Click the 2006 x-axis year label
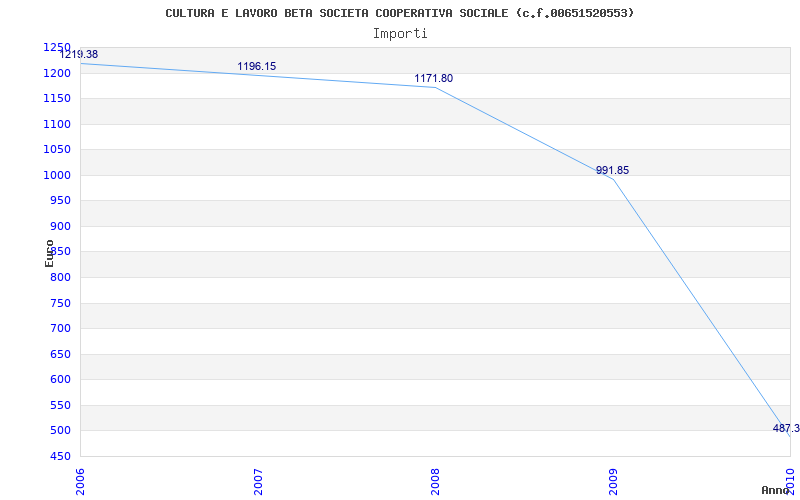This screenshot has width=800, height=500. 80,482
